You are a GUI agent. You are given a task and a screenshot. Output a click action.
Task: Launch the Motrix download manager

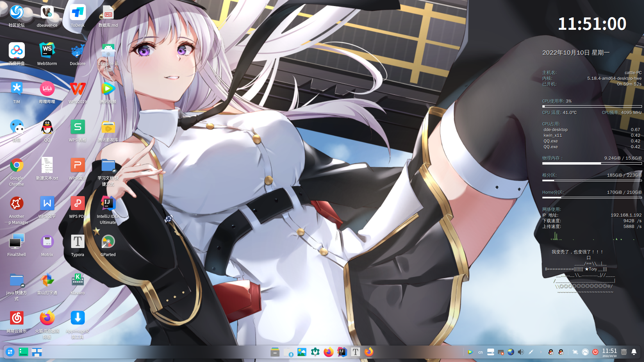(47, 241)
